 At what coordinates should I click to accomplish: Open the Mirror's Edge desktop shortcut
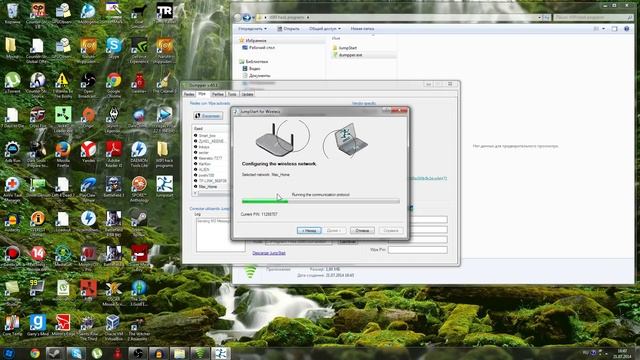(x=63, y=325)
